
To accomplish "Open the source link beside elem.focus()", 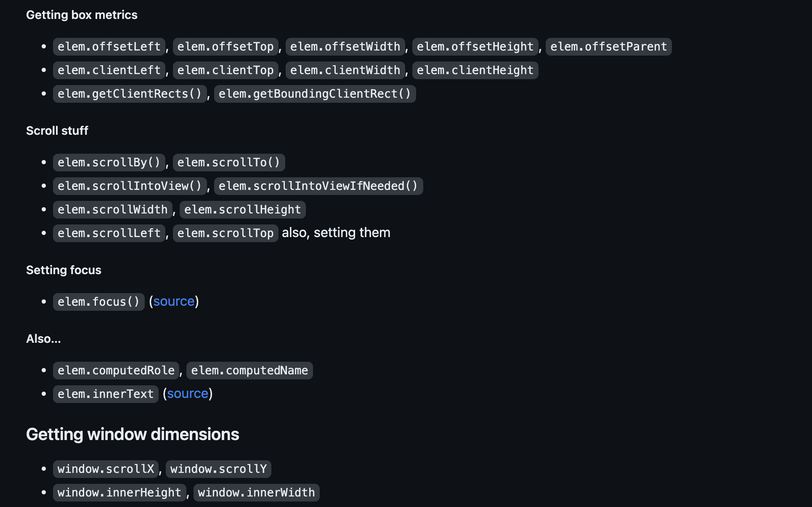I will click(174, 302).
